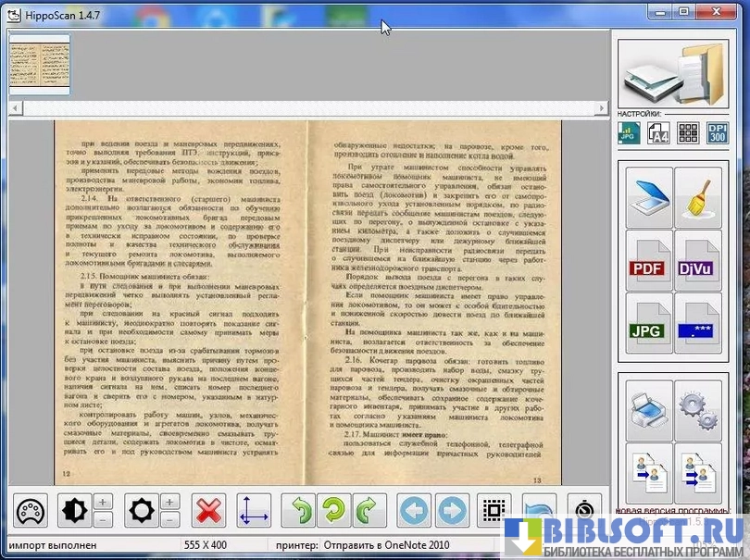Go to the previous page arrow
This screenshot has width=750, height=560.
pyautogui.click(x=413, y=511)
